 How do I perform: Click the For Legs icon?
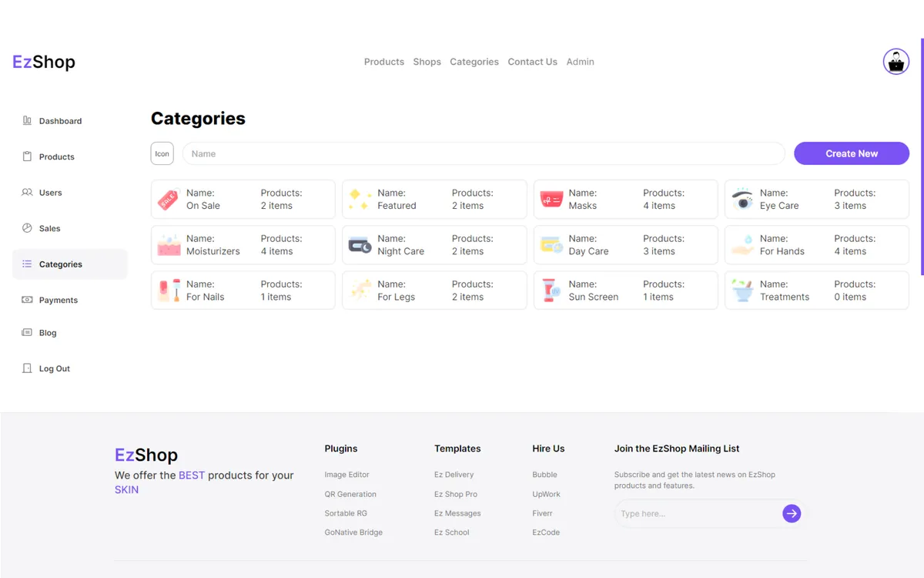(x=359, y=291)
